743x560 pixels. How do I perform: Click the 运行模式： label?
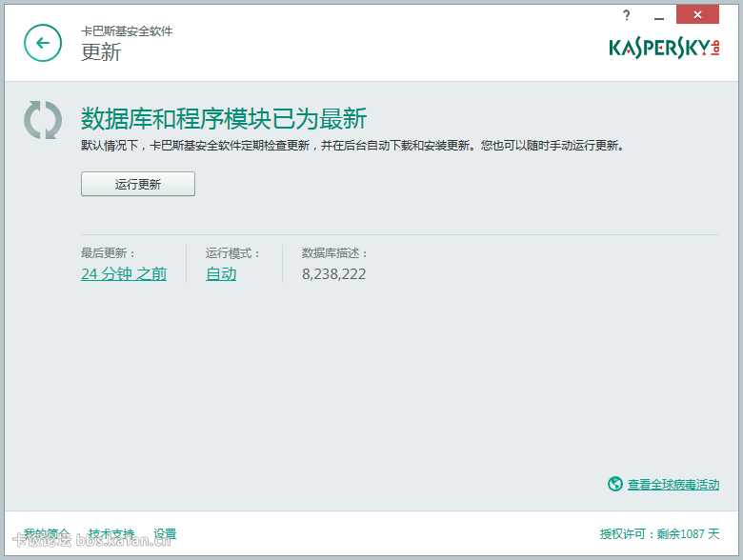[232, 253]
